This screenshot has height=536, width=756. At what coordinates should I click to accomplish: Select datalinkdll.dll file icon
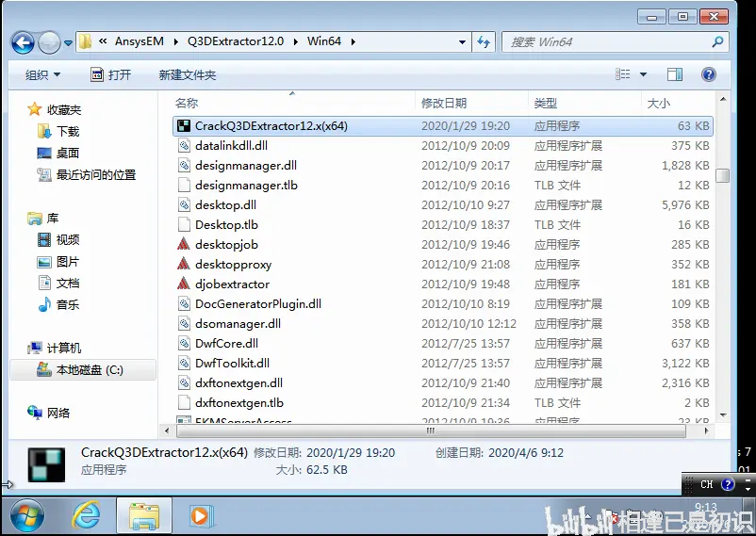pyautogui.click(x=184, y=146)
